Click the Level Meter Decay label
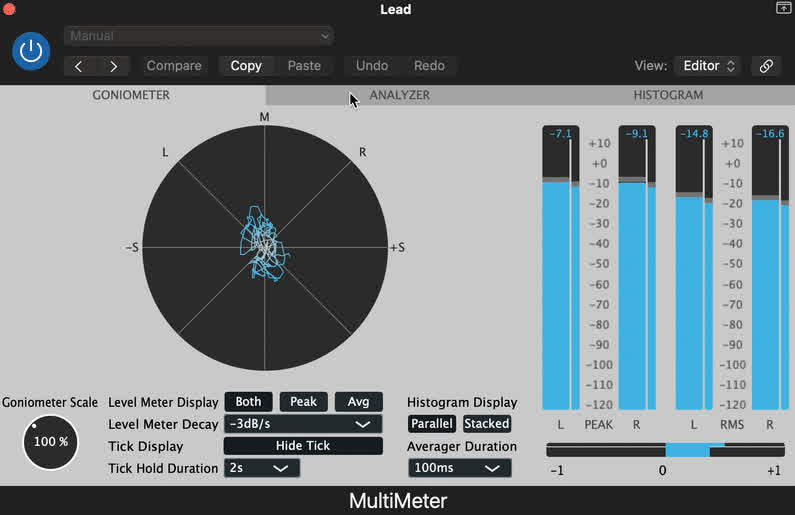 [163, 424]
